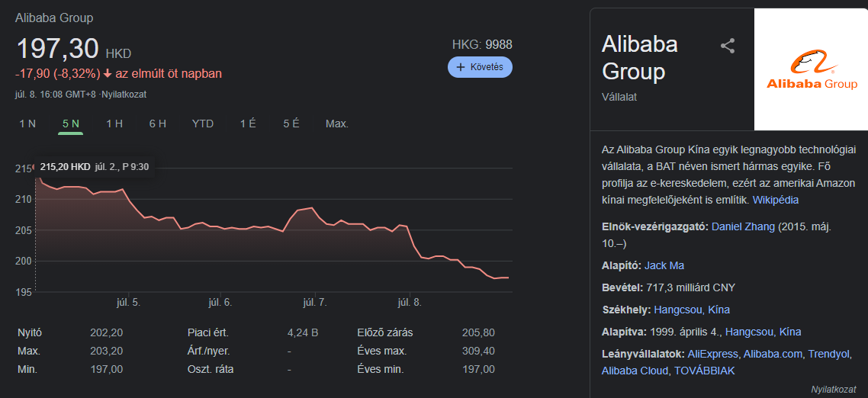This screenshot has height=398, width=868.
Task: Open the Nyilatkozat link under the price
Action: [124, 95]
